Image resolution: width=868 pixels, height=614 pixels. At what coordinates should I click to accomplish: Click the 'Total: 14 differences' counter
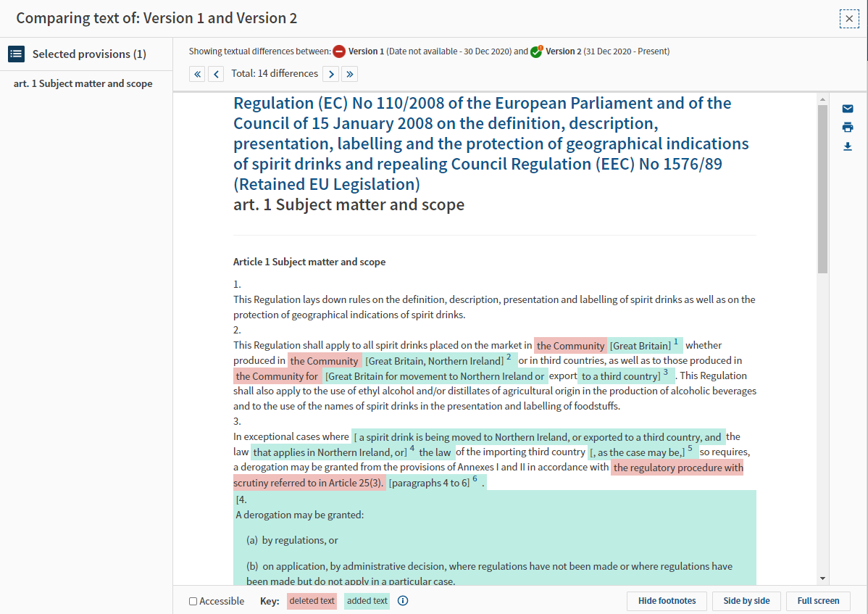[x=275, y=74]
